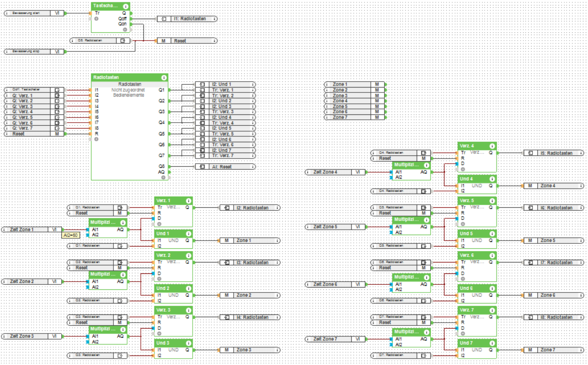Select the I4: Radiotasten connector
This screenshot has height=365, width=588.
[251, 317]
